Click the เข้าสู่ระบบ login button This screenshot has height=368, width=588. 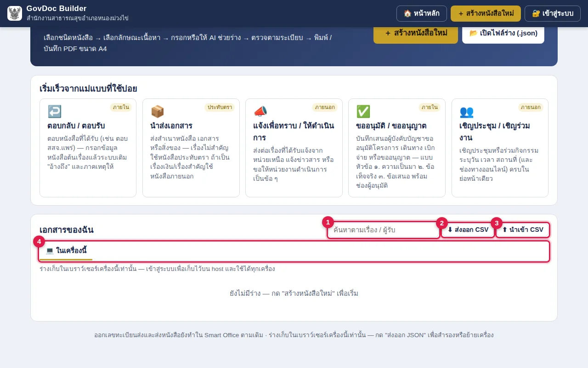(x=553, y=13)
